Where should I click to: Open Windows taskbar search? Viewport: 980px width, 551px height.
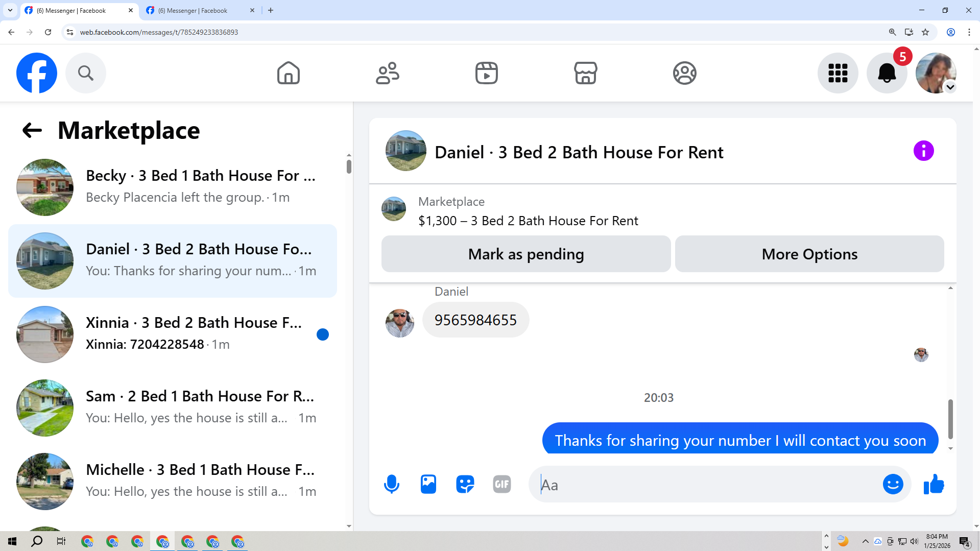[x=37, y=541]
